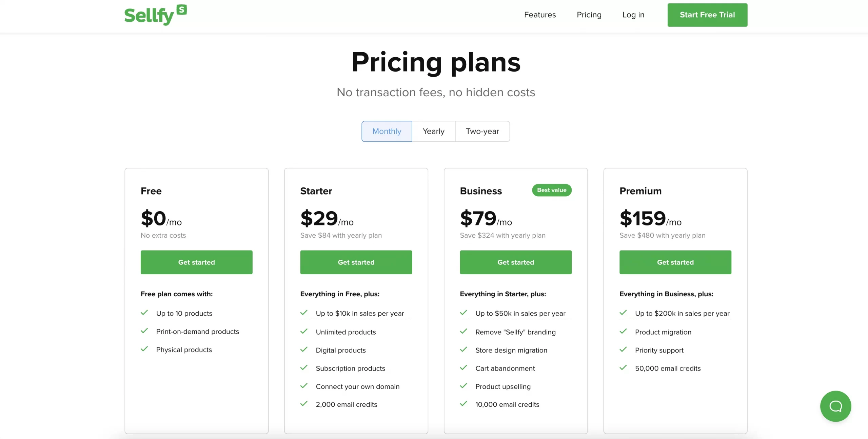Viewport: 868px width, 439px height.
Task: Open the Features menu item
Action: (x=540, y=15)
